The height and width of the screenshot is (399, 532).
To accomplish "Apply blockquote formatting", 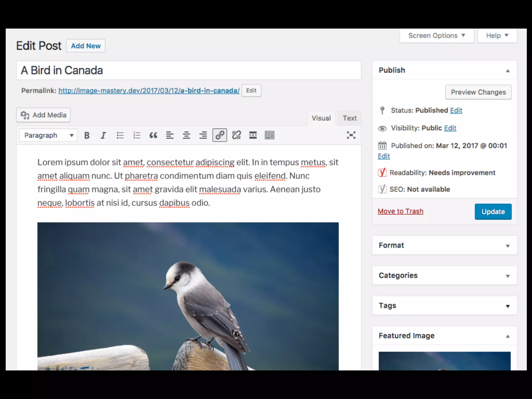I will 153,135.
